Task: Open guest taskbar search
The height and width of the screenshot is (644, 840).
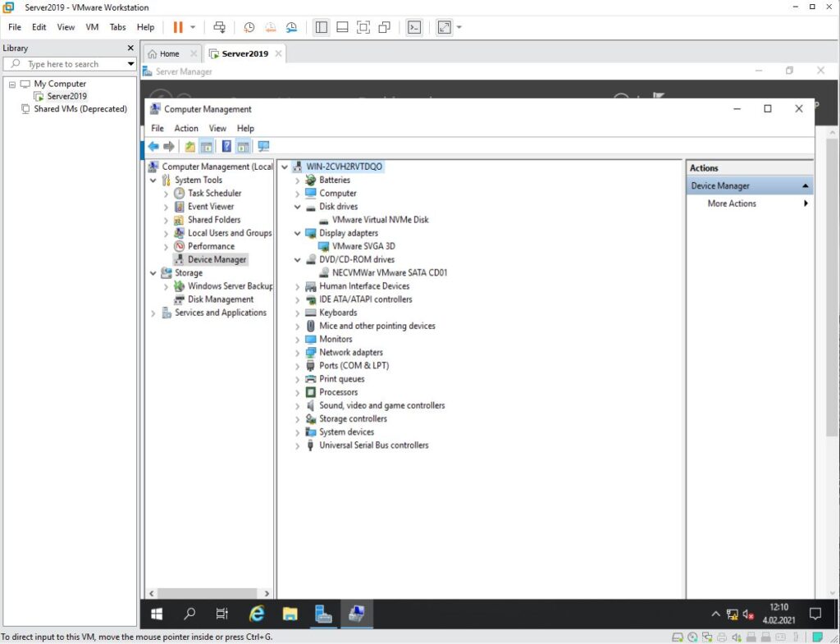Action: [189, 614]
